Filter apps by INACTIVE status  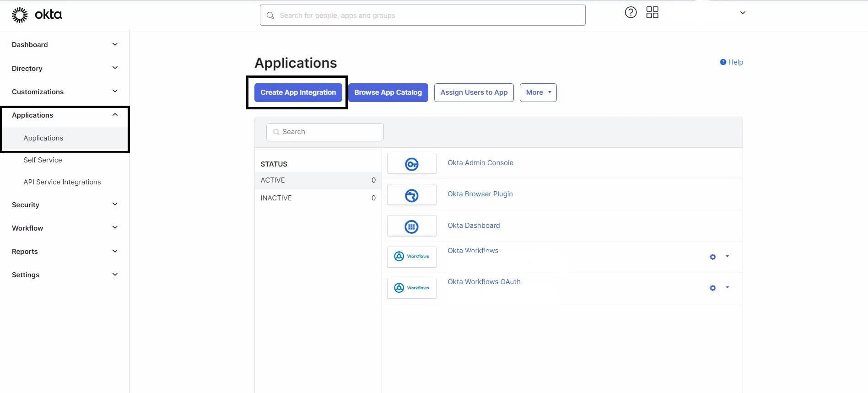click(276, 198)
